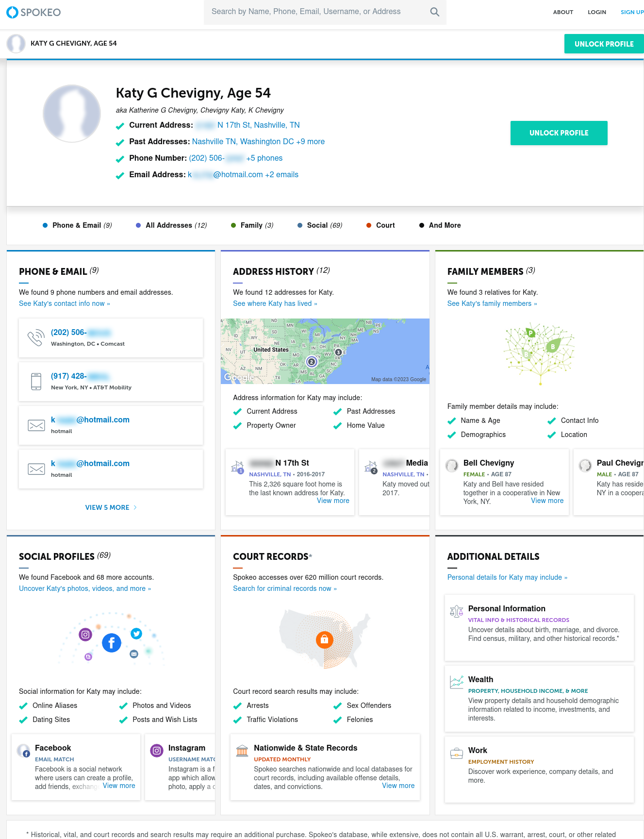Image resolution: width=644 pixels, height=839 pixels.
Task: Expand +9 more past addresses
Action: pos(310,141)
